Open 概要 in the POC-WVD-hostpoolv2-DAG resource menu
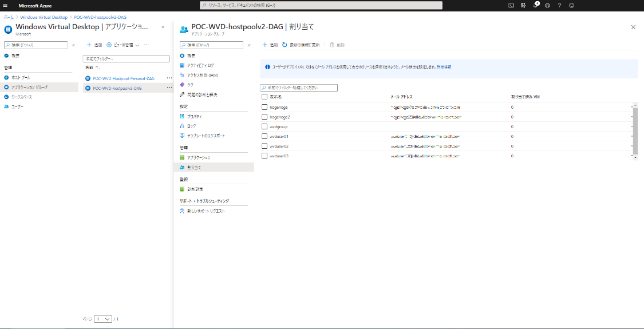 [x=191, y=56]
